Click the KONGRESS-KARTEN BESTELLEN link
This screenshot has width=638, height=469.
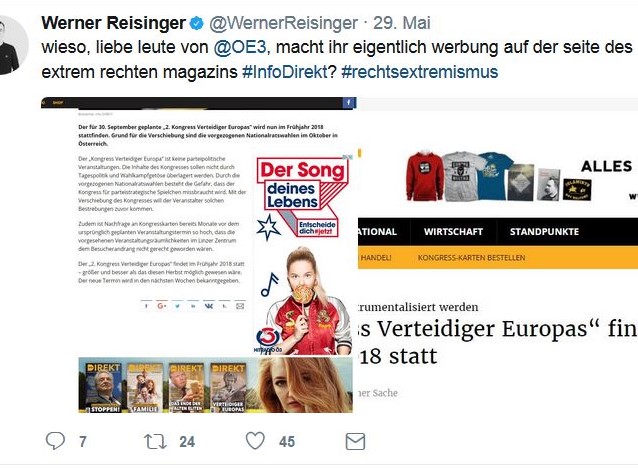471,257
